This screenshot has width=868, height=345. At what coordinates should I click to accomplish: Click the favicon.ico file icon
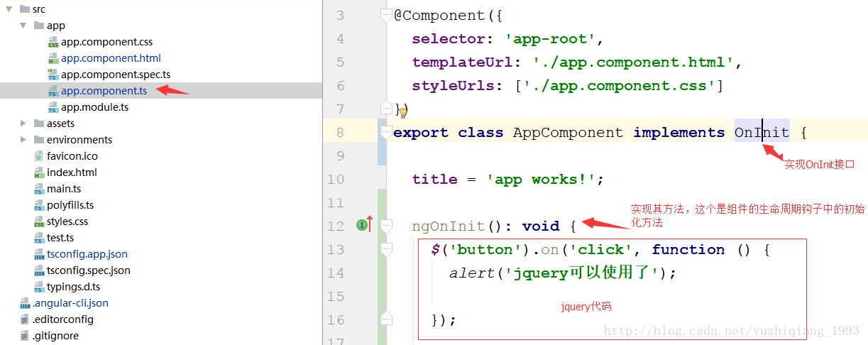click(x=39, y=157)
